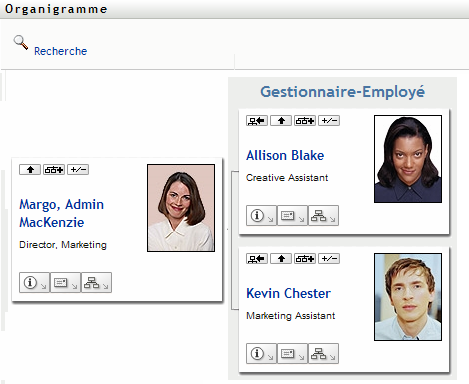
Task: Make Kevin Chester the root entity
Action: (x=257, y=259)
